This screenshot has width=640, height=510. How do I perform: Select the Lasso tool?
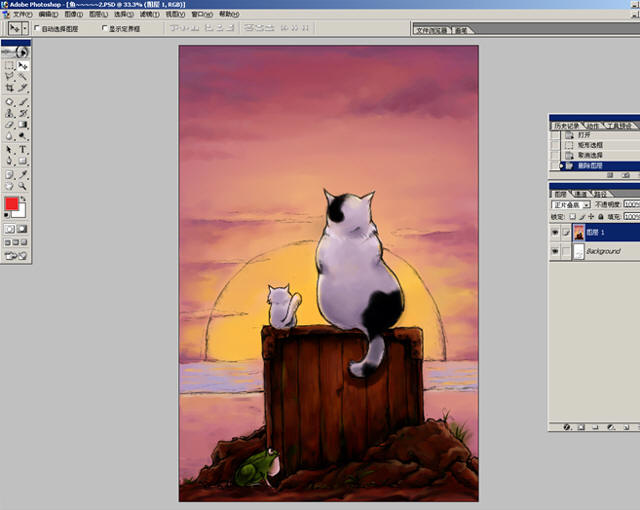9,76
